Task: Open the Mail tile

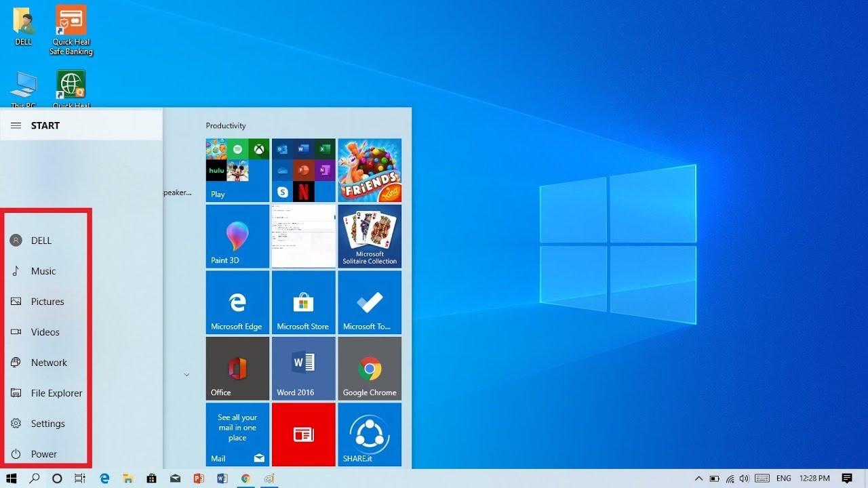Action: (x=237, y=434)
